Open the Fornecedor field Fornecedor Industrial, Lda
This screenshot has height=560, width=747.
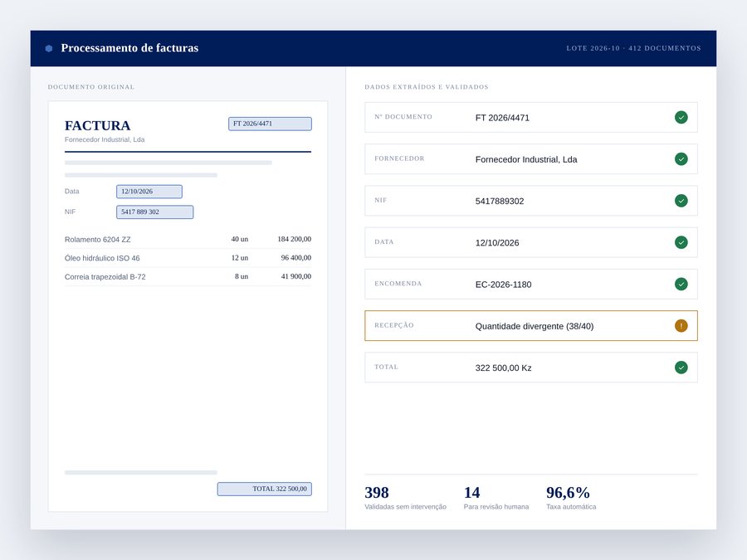click(x=530, y=159)
